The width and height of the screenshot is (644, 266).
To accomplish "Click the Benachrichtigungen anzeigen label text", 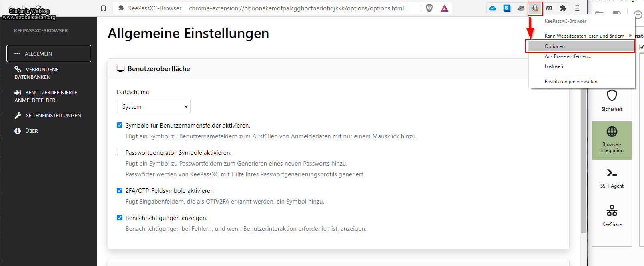I will 167,218.
